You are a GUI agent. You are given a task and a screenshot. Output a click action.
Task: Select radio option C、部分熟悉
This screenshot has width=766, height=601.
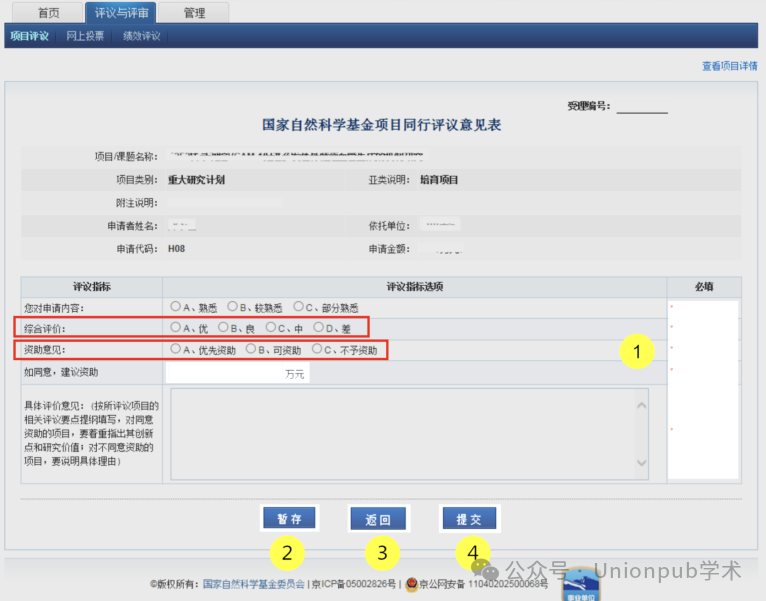[x=298, y=306]
